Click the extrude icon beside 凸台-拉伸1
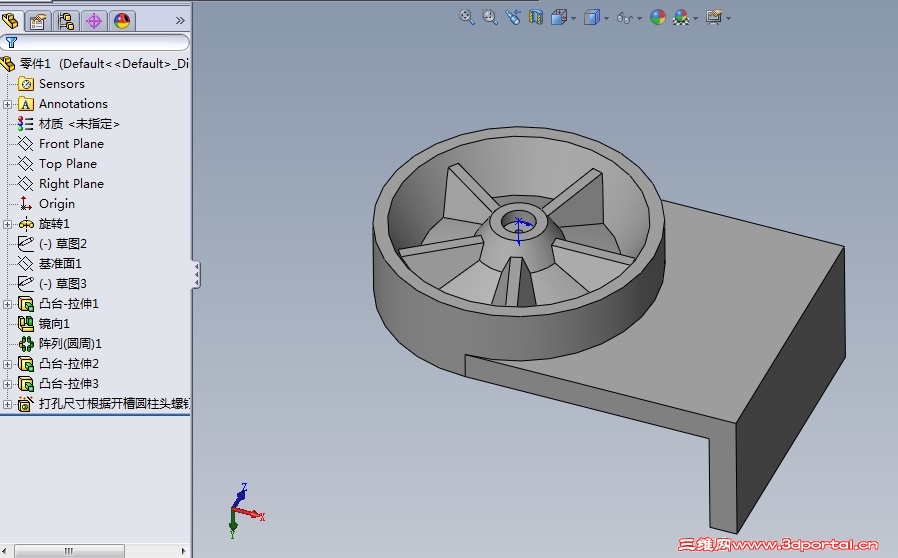The height and width of the screenshot is (558, 898). coord(26,304)
